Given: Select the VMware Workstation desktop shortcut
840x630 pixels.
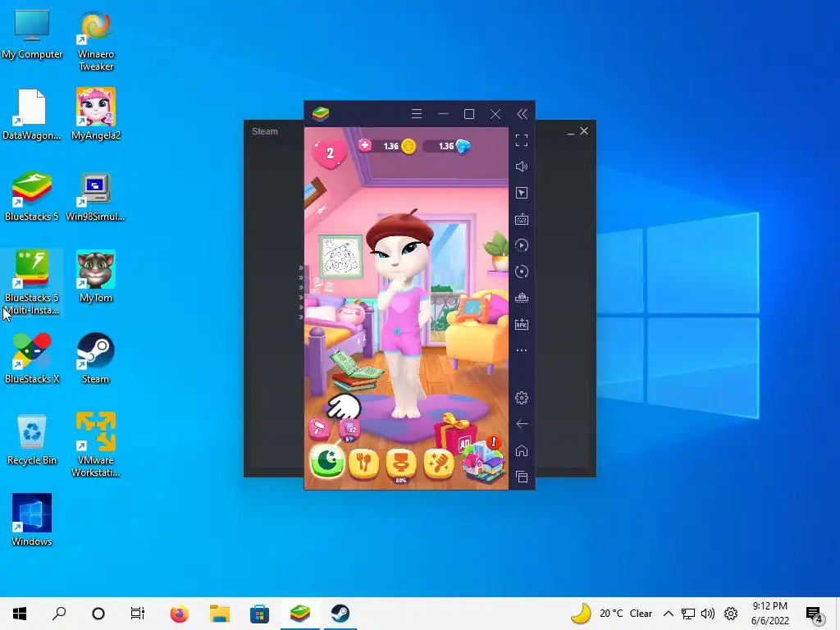Looking at the screenshot, I should pyautogui.click(x=95, y=445).
